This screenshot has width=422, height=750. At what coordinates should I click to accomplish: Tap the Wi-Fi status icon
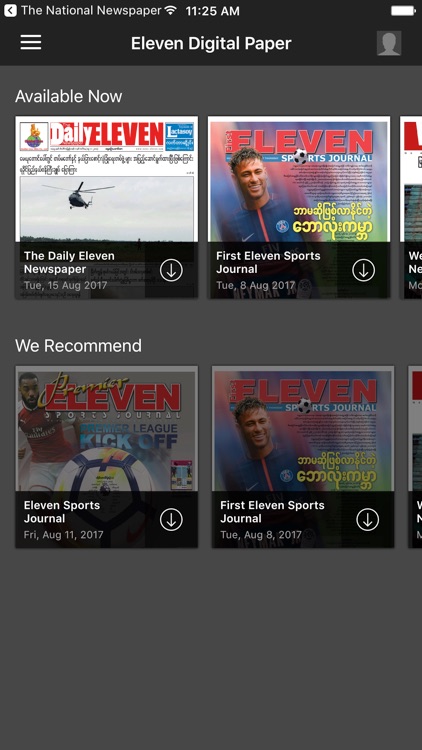point(170,10)
